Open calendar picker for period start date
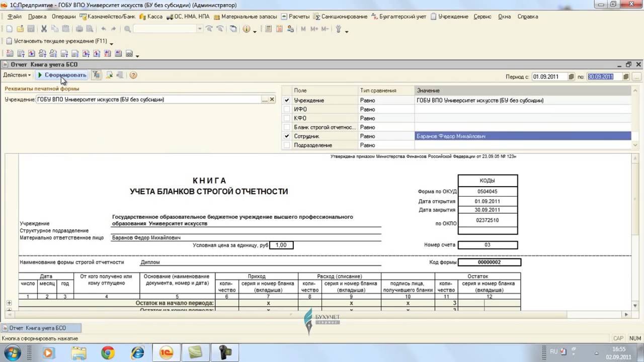This screenshot has width=644, height=362. point(572,77)
